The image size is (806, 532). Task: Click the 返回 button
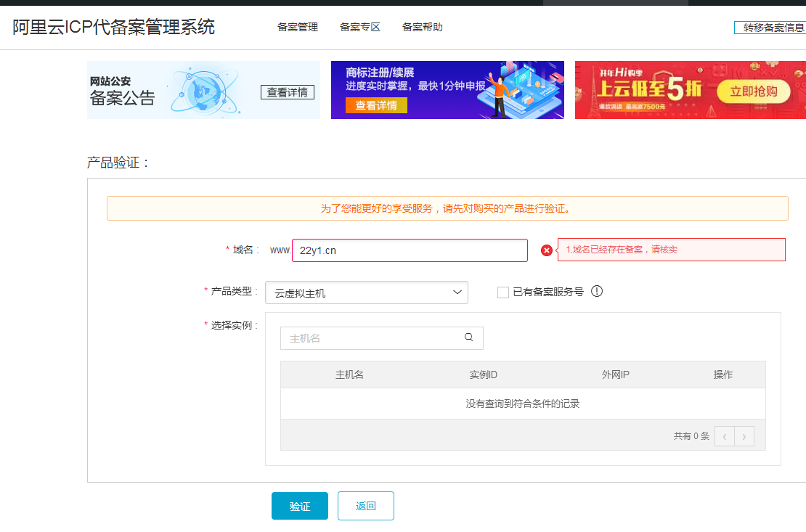click(x=365, y=506)
